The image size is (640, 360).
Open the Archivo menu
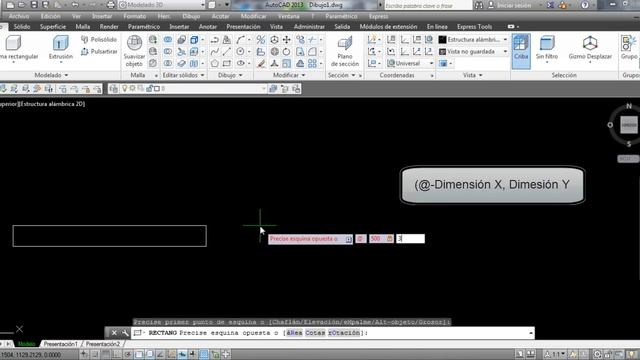tap(19, 16)
